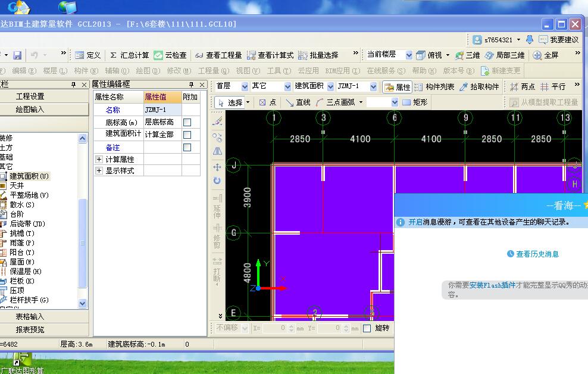Image resolution: width=588 pixels, height=374 pixels.
Task: Click the rotate tool in vertical toolbar
Action: point(217,180)
